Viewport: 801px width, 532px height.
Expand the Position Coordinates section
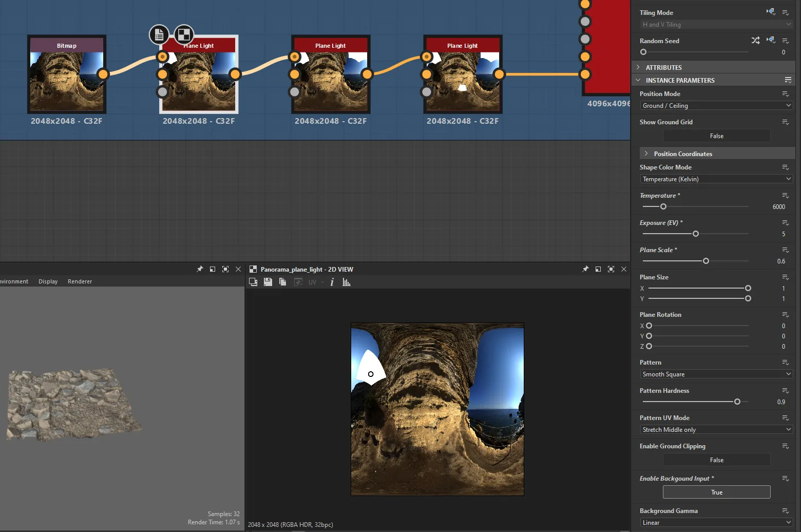point(683,154)
